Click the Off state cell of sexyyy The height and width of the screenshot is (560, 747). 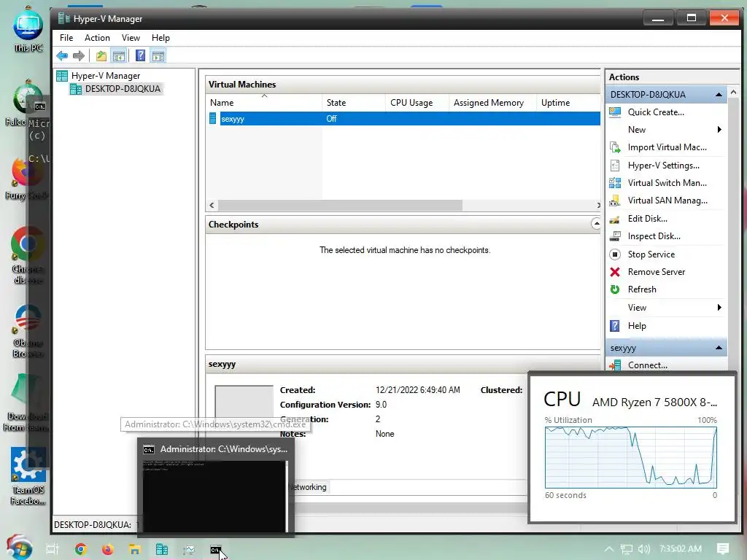tap(332, 119)
